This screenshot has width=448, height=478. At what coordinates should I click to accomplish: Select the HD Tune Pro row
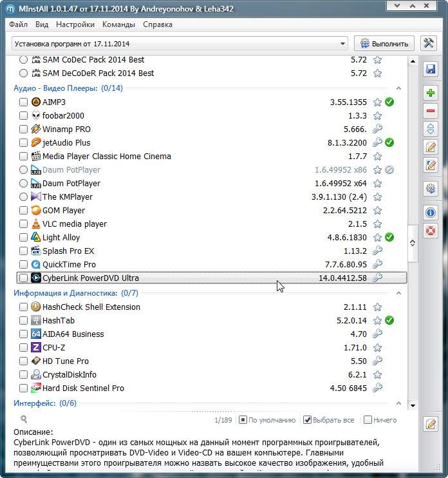coord(212,361)
